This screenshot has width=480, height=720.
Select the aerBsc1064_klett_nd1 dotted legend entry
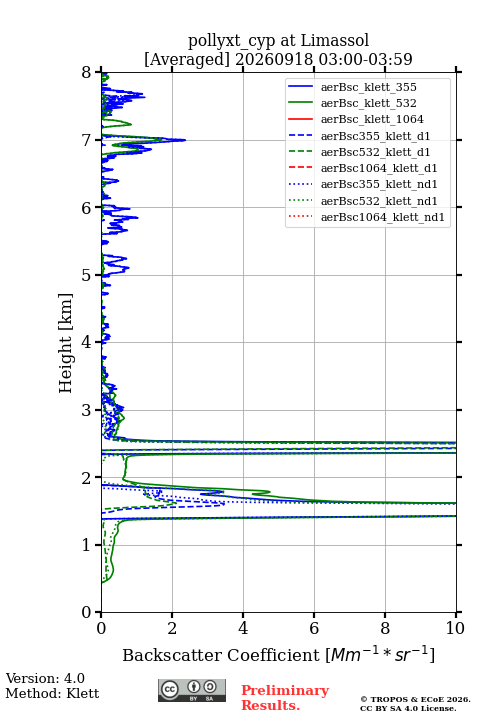(367, 217)
